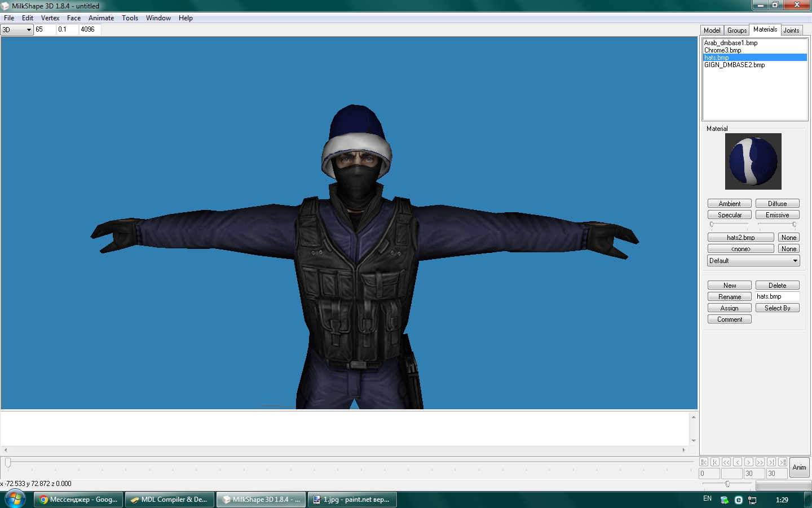Assign the material to selection
The height and width of the screenshot is (508, 812).
click(x=730, y=308)
